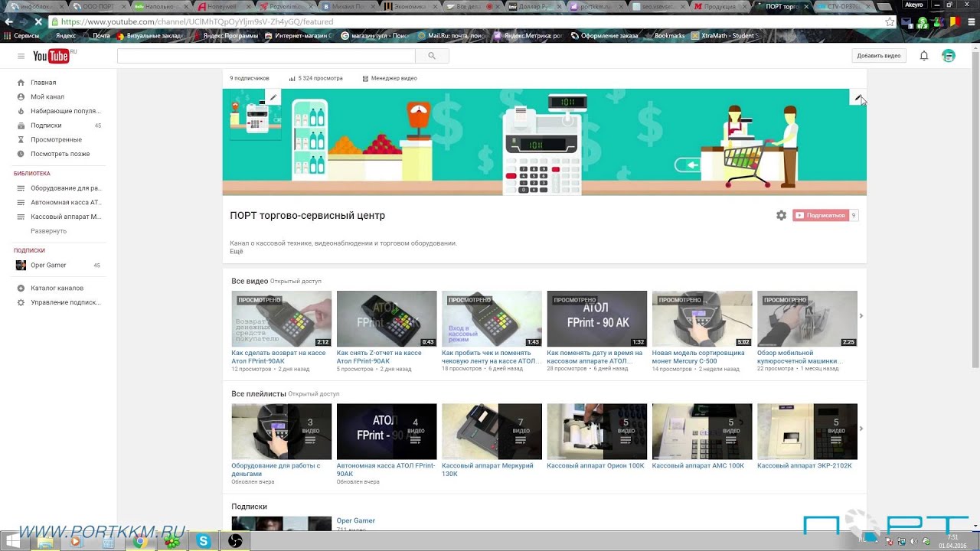Open the Кассовый аппарат Орион 100К playlist thumbnail
980x551 pixels.
click(x=597, y=432)
